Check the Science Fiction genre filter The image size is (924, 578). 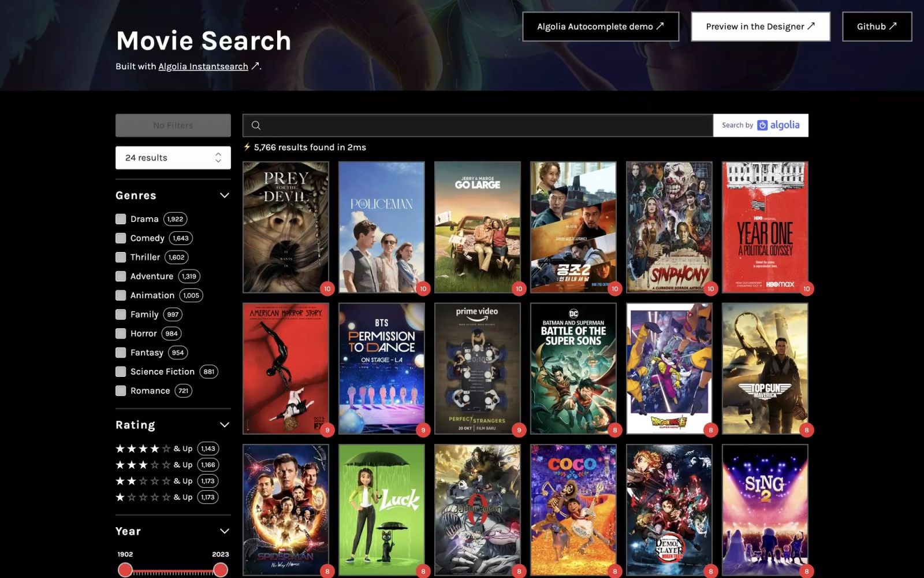pyautogui.click(x=121, y=372)
